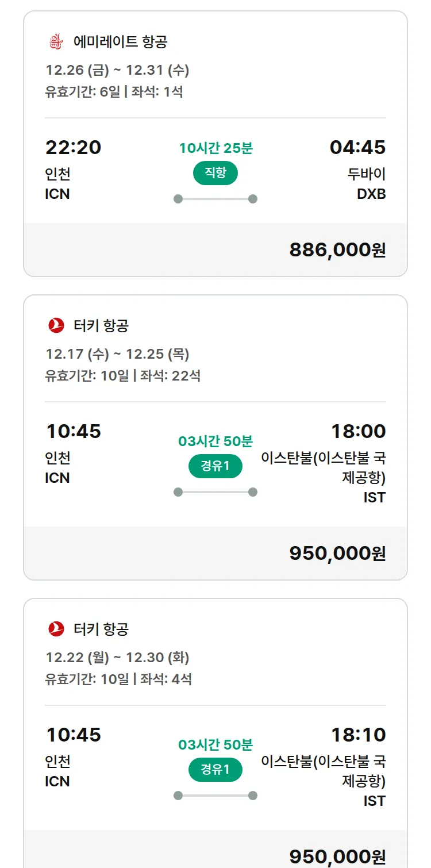This screenshot has height=868, width=431.
Task: Click the Emirates airline logo icon
Action: click(x=56, y=42)
